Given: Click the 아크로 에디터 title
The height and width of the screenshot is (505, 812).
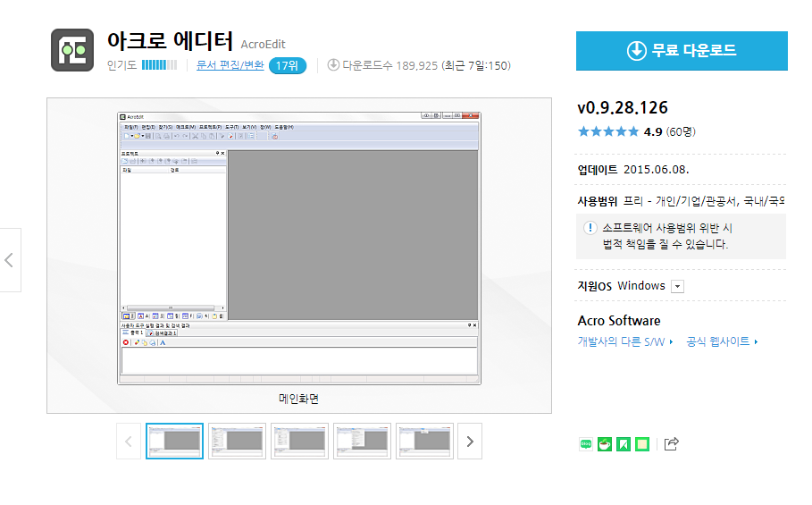Looking at the screenshot, I should tap(170, 41).
